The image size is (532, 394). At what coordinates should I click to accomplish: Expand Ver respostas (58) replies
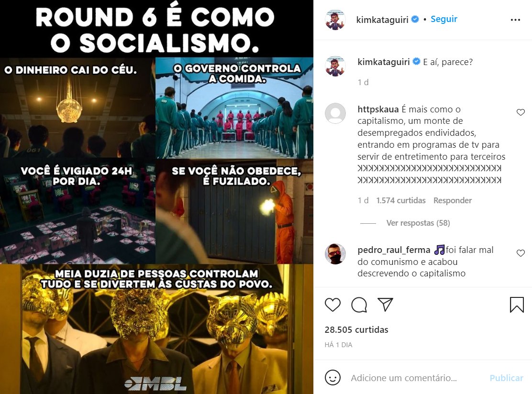(x=418, y=223)
